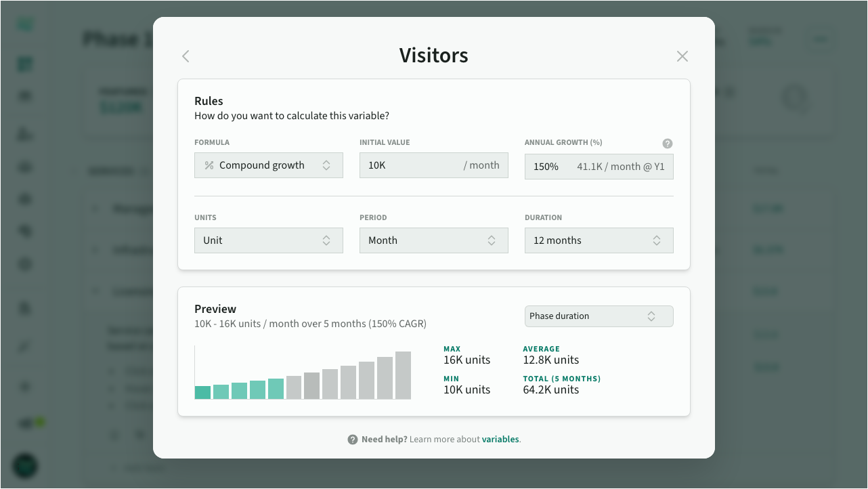Click the user avatar in bottom-left sidebar
The image size is (868, 489).
[x=26, y=465]
